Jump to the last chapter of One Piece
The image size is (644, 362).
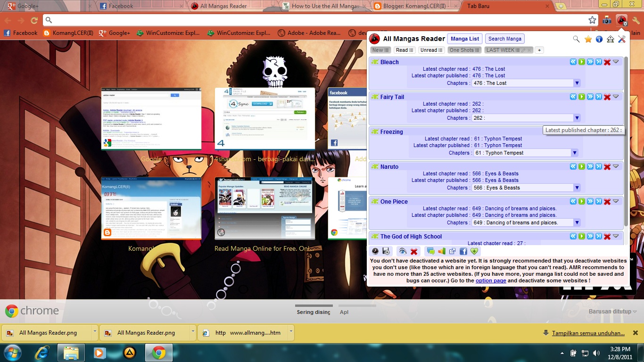599,201
